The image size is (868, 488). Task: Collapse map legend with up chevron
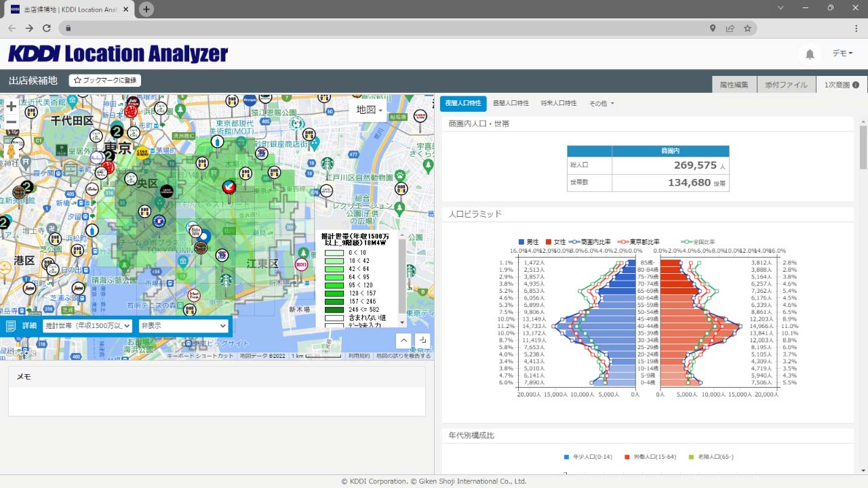click(x=403, y=340)
